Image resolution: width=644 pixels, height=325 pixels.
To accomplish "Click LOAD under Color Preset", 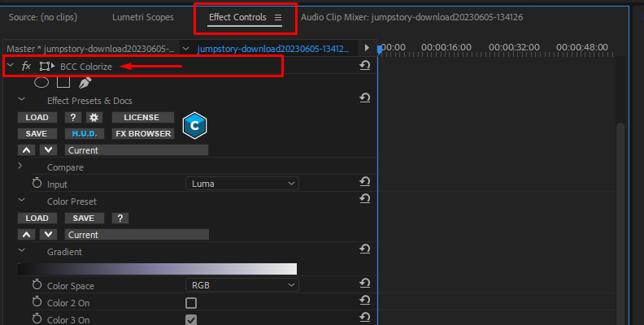I will coord(37,218).
